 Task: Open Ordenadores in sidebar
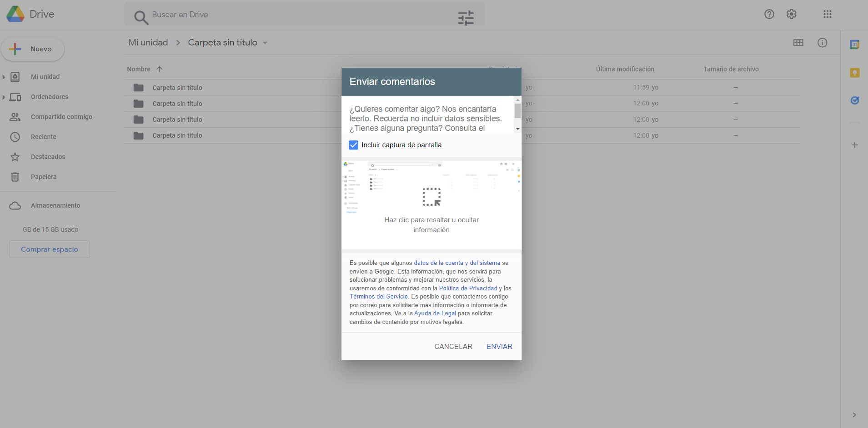[x=50, y=97]
